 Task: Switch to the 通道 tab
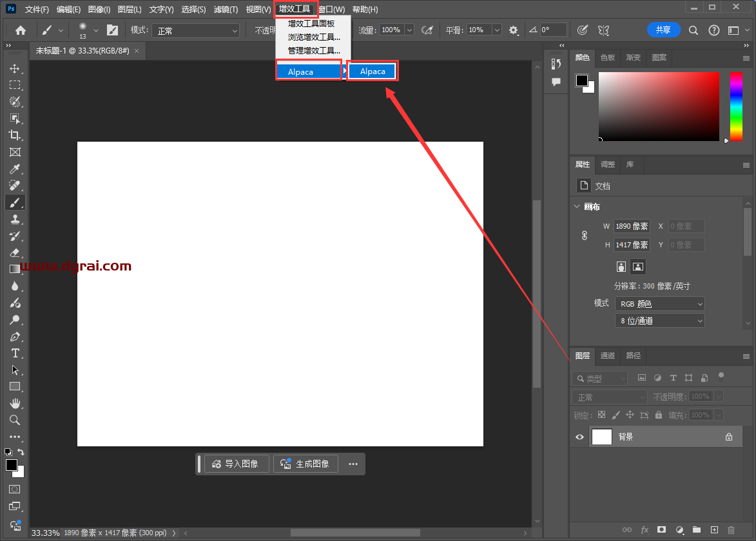point(607,356)
